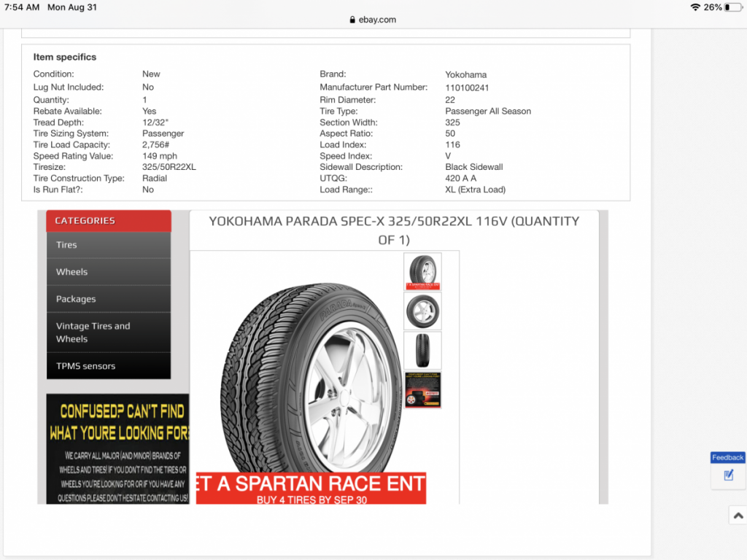747x560 pixels.
Task: Click the Rebate Available value Yes
Action: [x=149, y=112]
